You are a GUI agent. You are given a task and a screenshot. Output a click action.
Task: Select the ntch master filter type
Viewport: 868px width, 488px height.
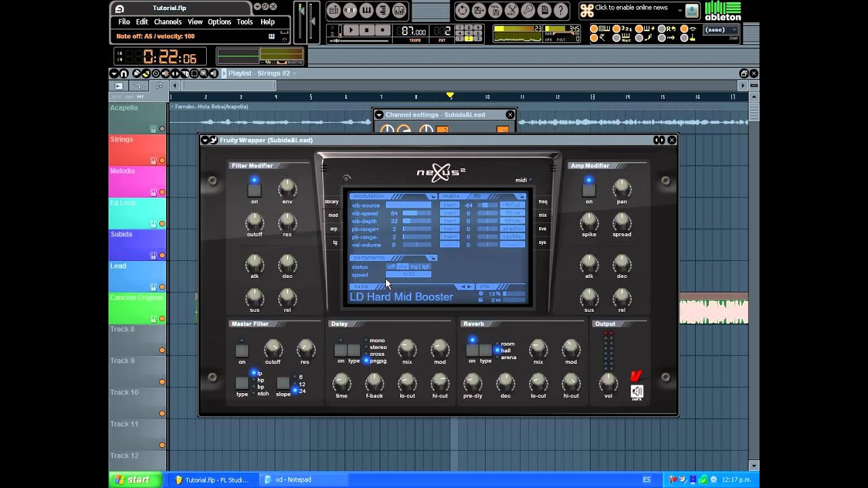(260, 394)
